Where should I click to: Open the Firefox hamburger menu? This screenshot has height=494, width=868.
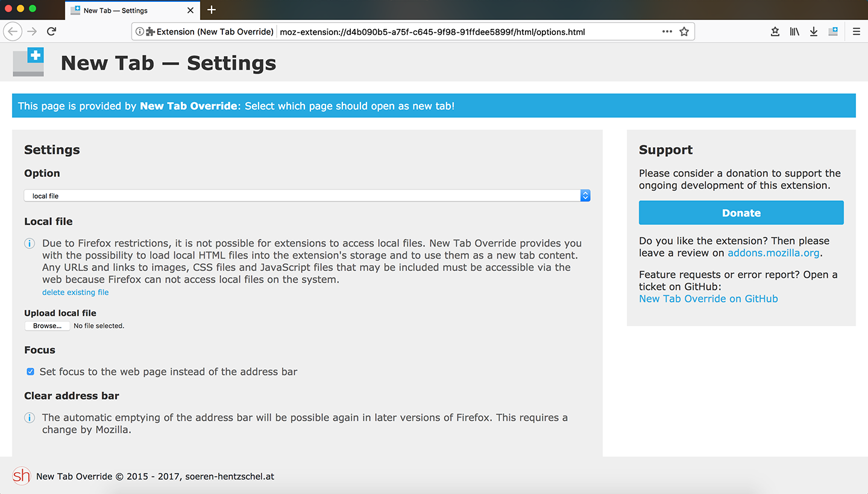[856, 31]
